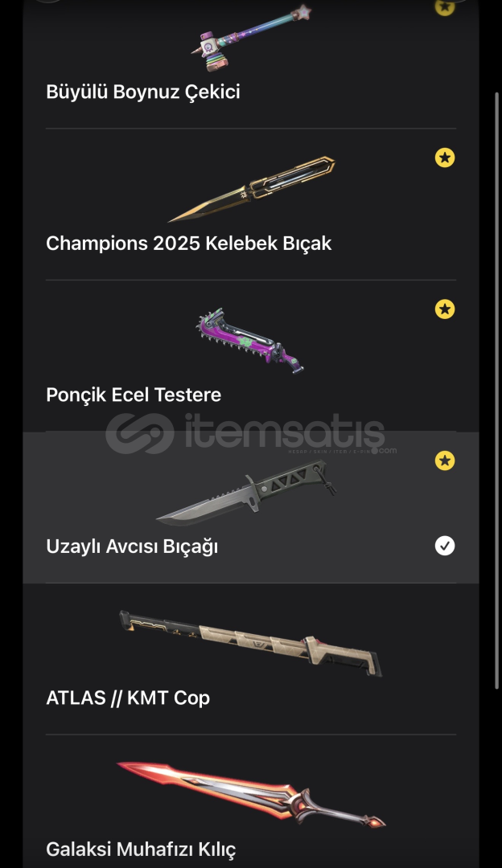Viewport: 502px width, 868px height.
Task: Choose the purple chainsaw skin image
Action: (x=250, y=341)
